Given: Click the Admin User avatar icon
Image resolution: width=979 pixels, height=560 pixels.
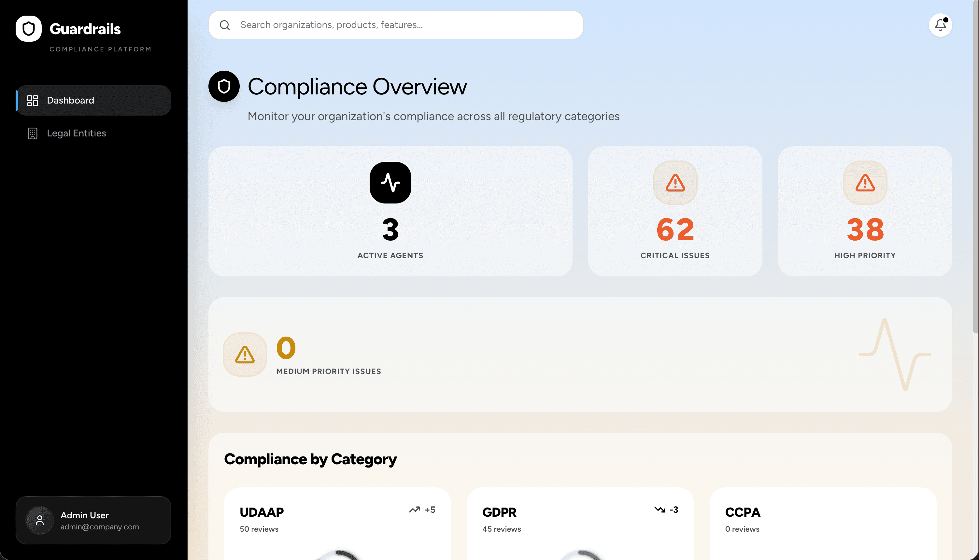Looking at the screenshot, I should [40, 520].
